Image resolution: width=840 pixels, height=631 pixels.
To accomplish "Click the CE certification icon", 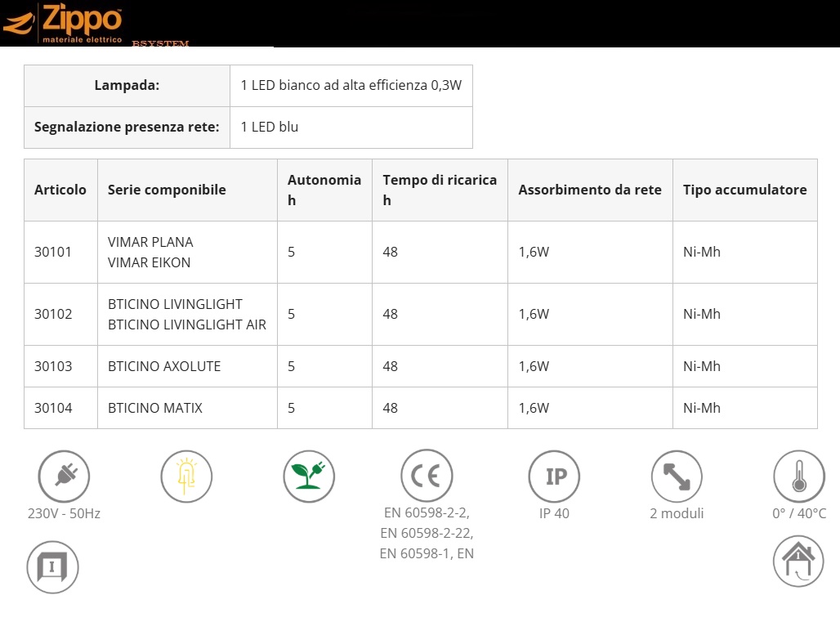I will click(427, 476).
